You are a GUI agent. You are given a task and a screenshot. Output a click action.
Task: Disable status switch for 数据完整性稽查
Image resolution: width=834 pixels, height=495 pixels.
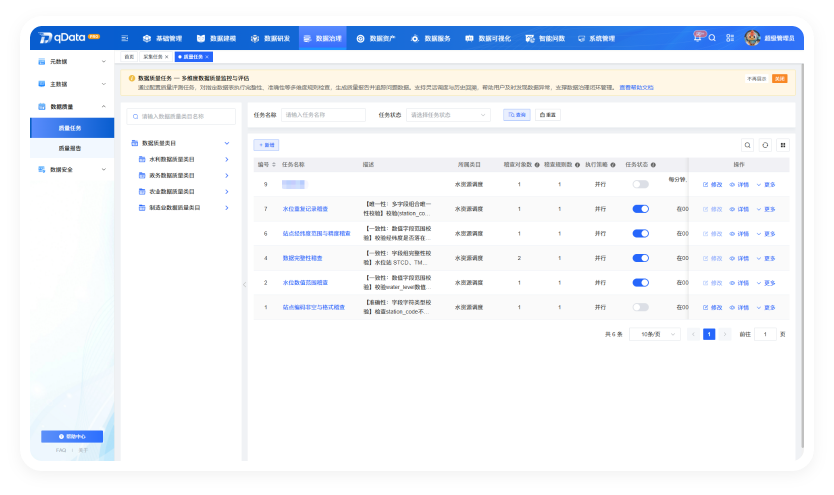coord(640,258)
